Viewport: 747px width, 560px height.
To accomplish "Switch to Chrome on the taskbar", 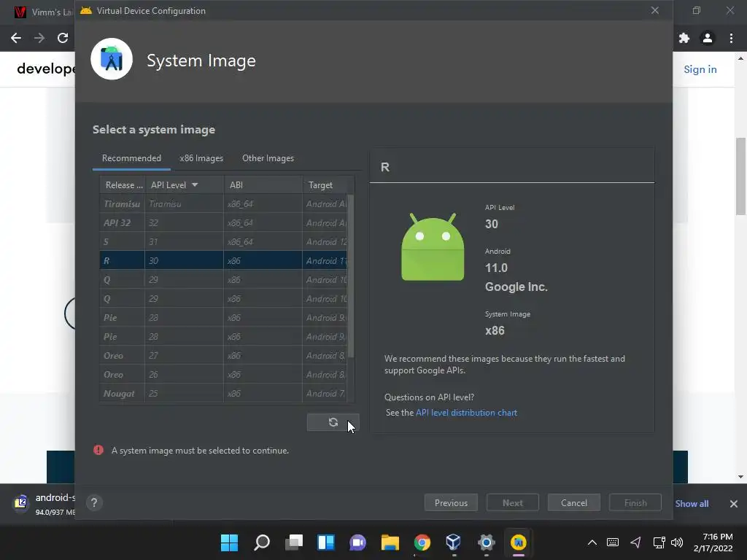I will point(422,542).
